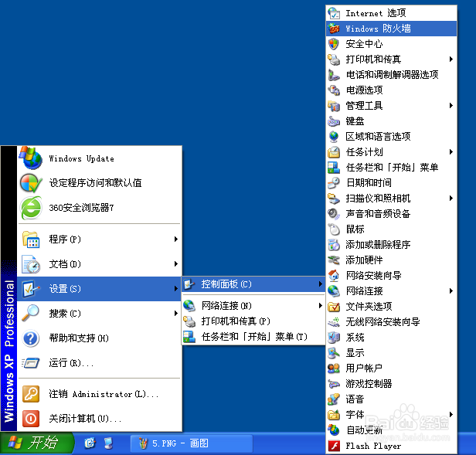Click the 添加硬件 icon
476x455 pixels.
tap(334, 260)
